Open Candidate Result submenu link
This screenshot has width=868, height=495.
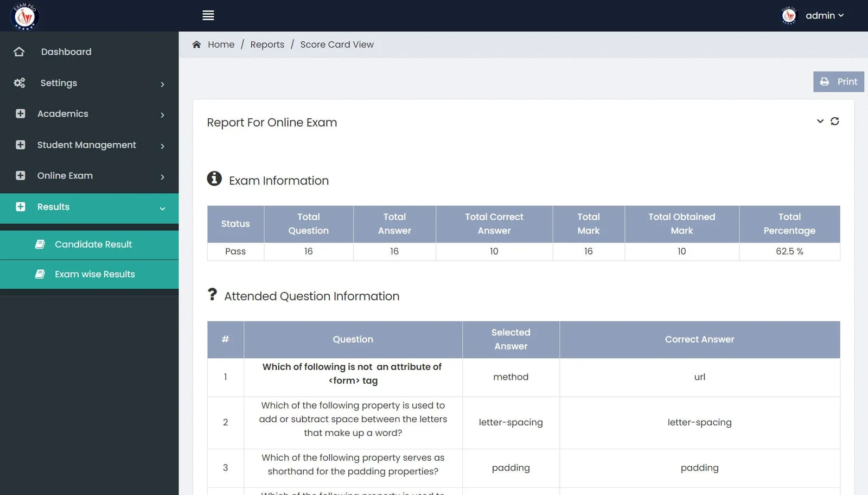pos(93,244)
